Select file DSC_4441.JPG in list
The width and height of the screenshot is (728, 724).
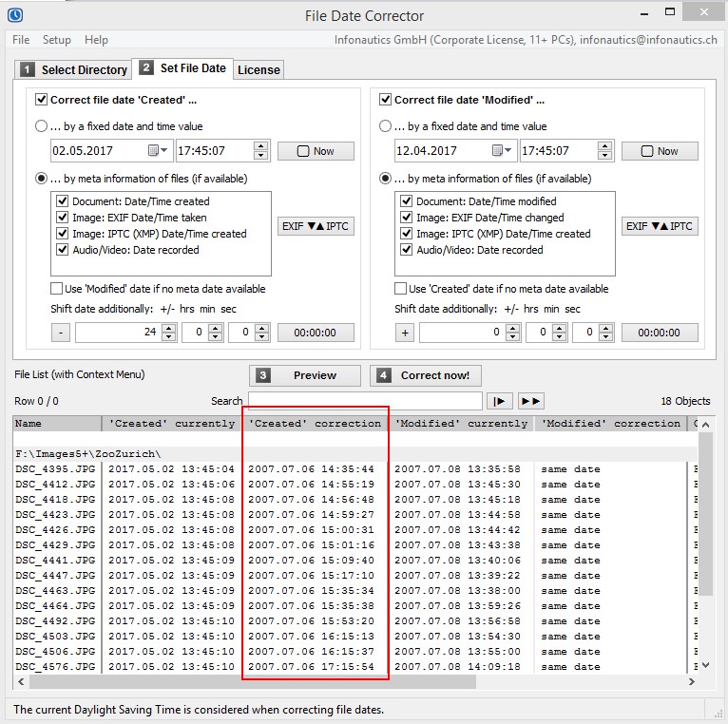tap(55, 561)
